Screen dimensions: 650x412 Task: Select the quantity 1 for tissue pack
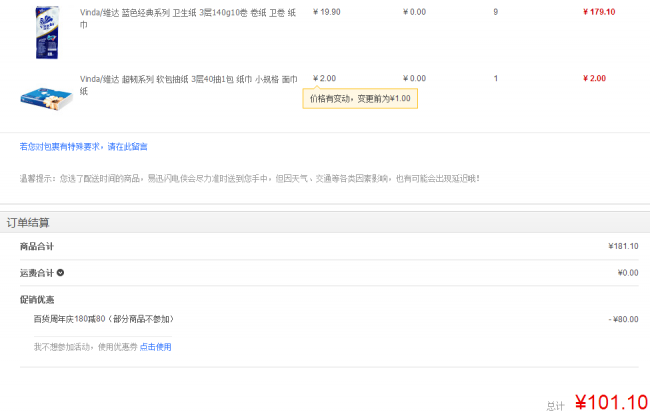(x=495, y=78)
